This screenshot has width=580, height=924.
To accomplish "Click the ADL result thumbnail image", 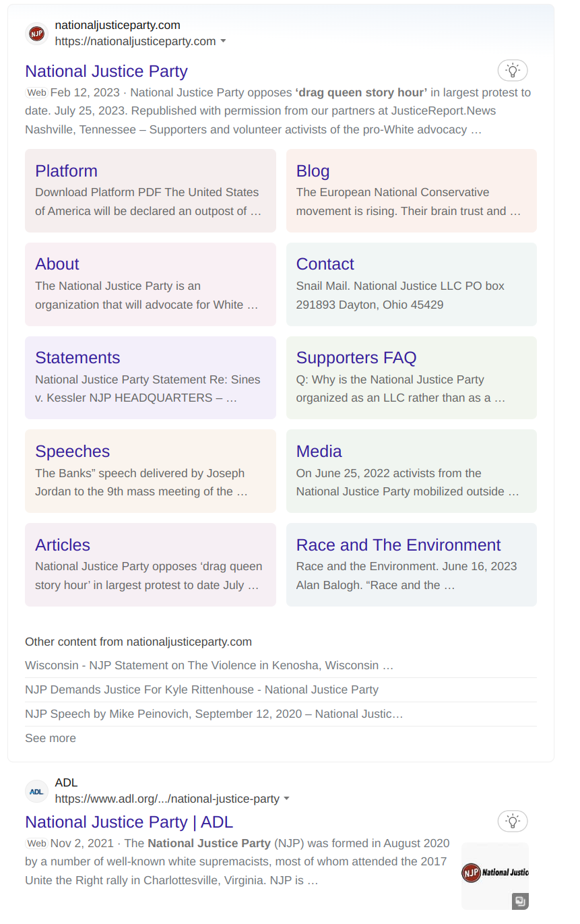I will (494, 872).
